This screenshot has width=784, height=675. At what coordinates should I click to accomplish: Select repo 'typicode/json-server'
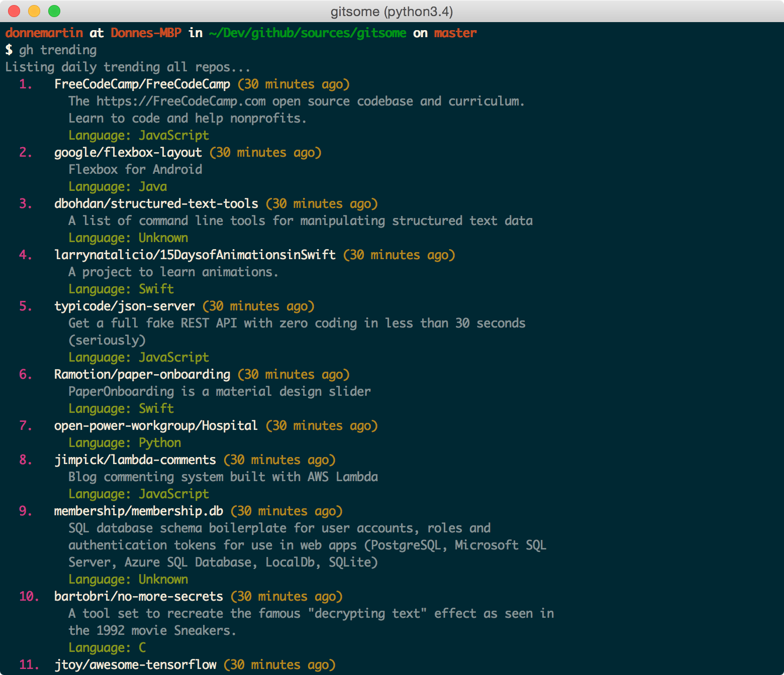(x=125, y=306)
